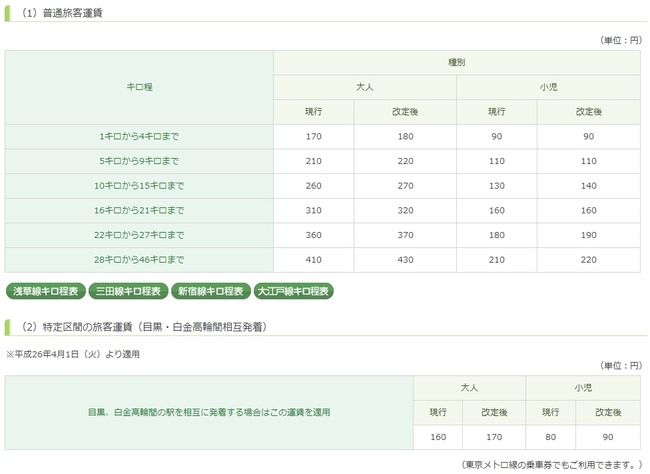Click child current fare 210 in 28–46キロ row
650x474 pixels.
497,260
